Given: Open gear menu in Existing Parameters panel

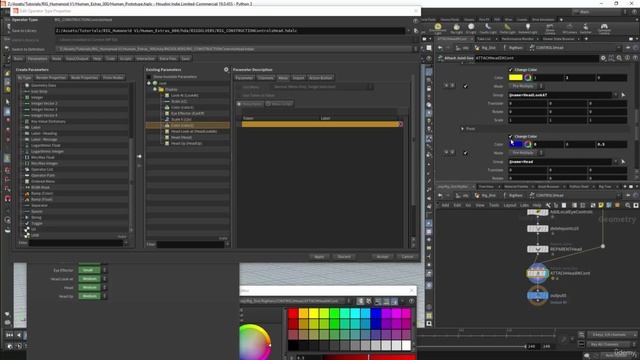Looking at the screenshot, I should tap(226, 69).
